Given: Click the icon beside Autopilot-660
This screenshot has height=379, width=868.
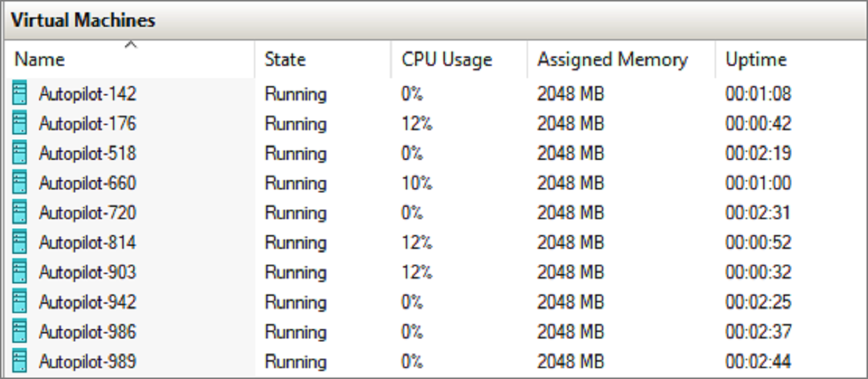Looking at the screenshot, I should pos(20,183).
